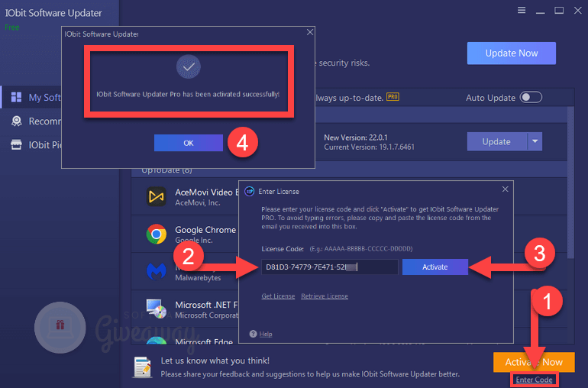588x388 pixels.
Task: Click the feedback notepad icon
Action: coord(143,367)
